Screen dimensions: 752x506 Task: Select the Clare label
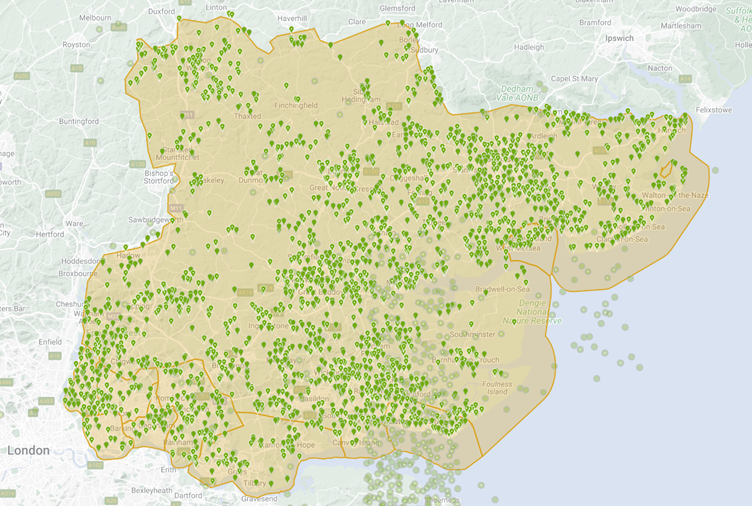357,22
